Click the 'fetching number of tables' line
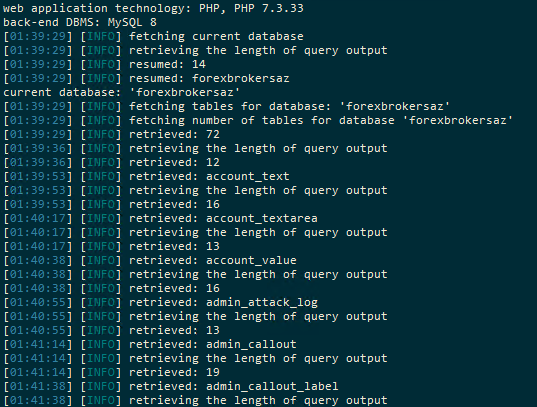 click(258, 121)
